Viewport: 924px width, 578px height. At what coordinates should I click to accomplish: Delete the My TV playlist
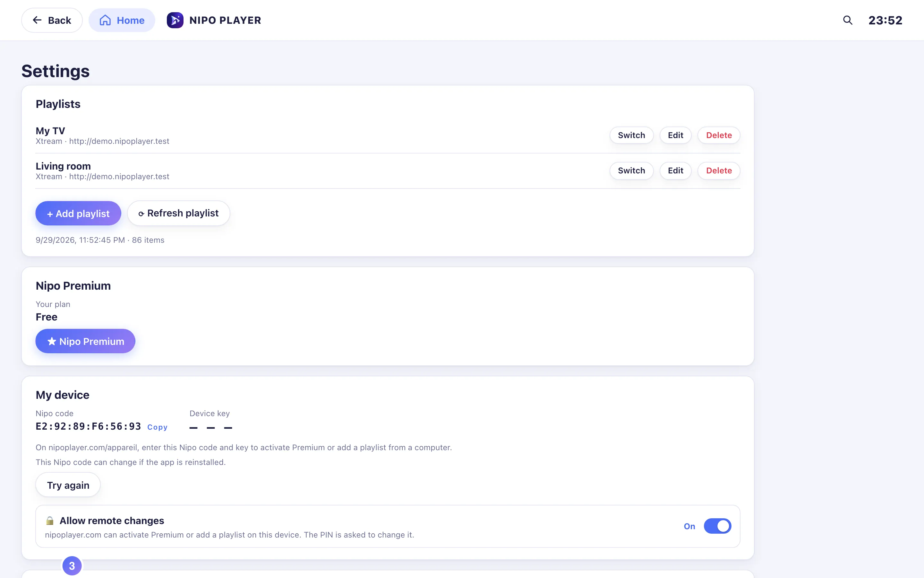pyautogui.click(x=719, y=135)
